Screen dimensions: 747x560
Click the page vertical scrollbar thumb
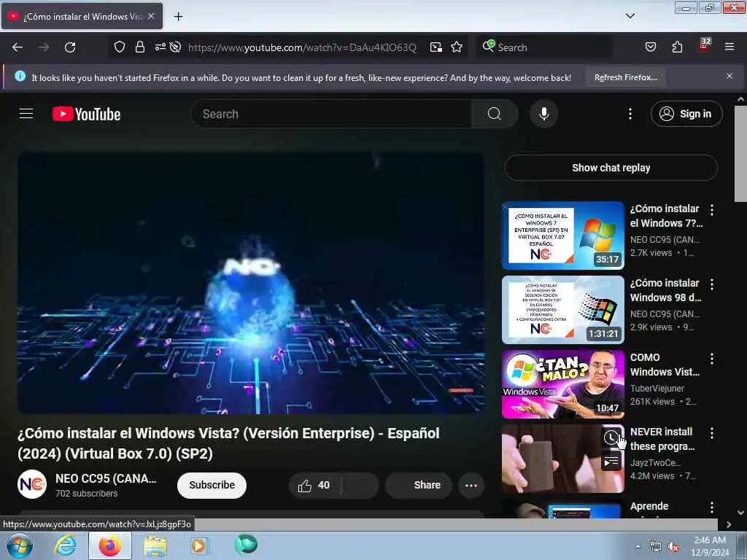[740, 153]
